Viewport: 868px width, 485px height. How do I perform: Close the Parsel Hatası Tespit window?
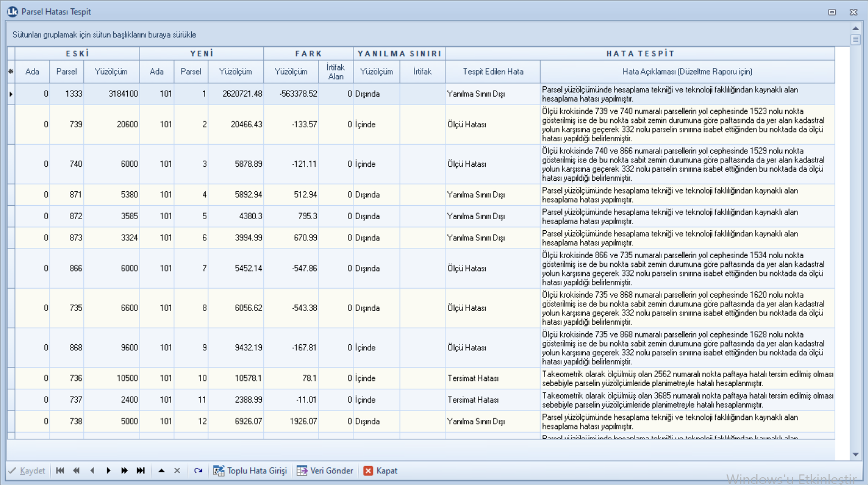click(854, 12)
